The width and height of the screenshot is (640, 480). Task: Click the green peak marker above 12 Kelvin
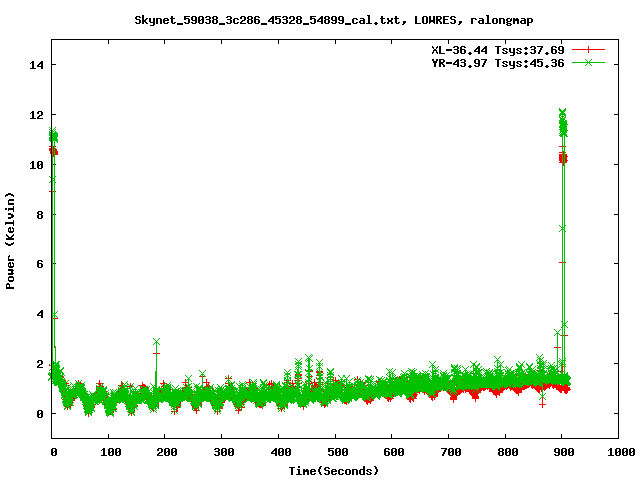click(562, 112)
